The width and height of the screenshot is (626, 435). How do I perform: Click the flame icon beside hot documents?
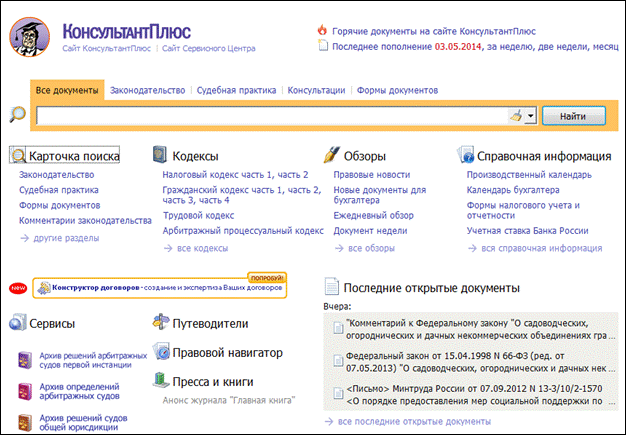click(322, 30)
